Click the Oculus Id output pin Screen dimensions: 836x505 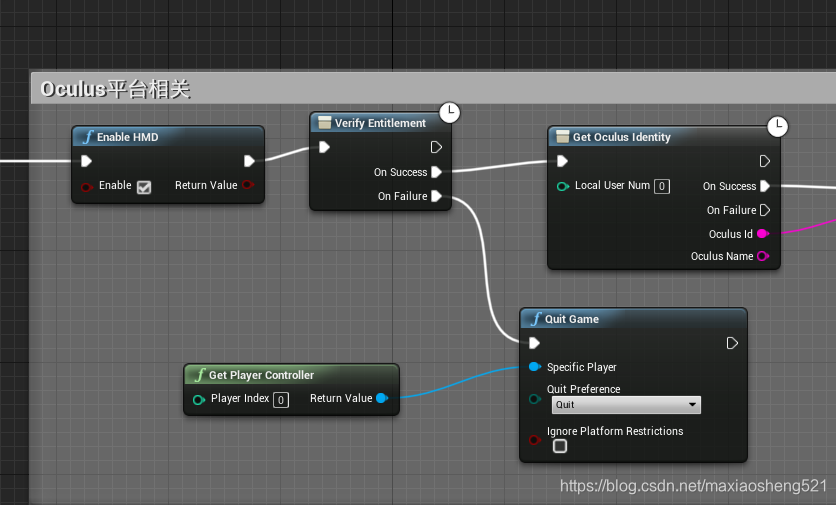(763, 234)
